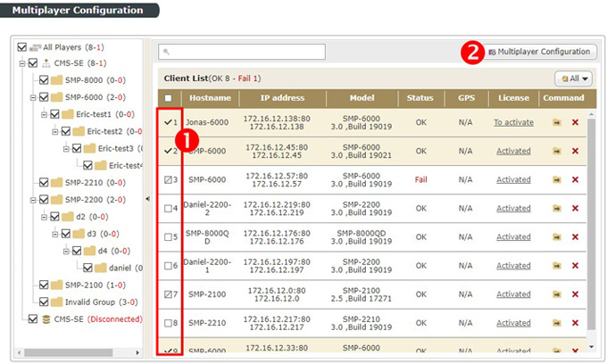Click the disconnected CMS-SE database icon
Image resolution: width=607 pixels, height=364 pixels.
tap(46, 319)
